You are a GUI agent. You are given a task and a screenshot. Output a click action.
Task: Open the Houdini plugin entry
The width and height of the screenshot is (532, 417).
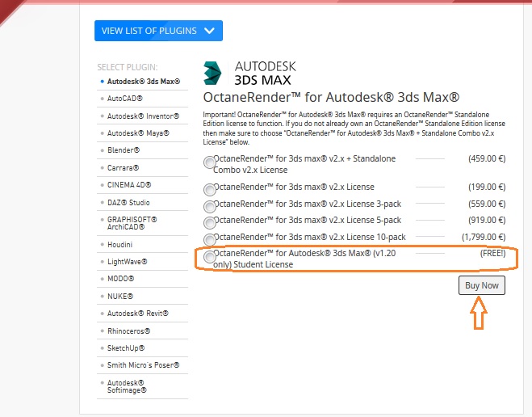119,245
